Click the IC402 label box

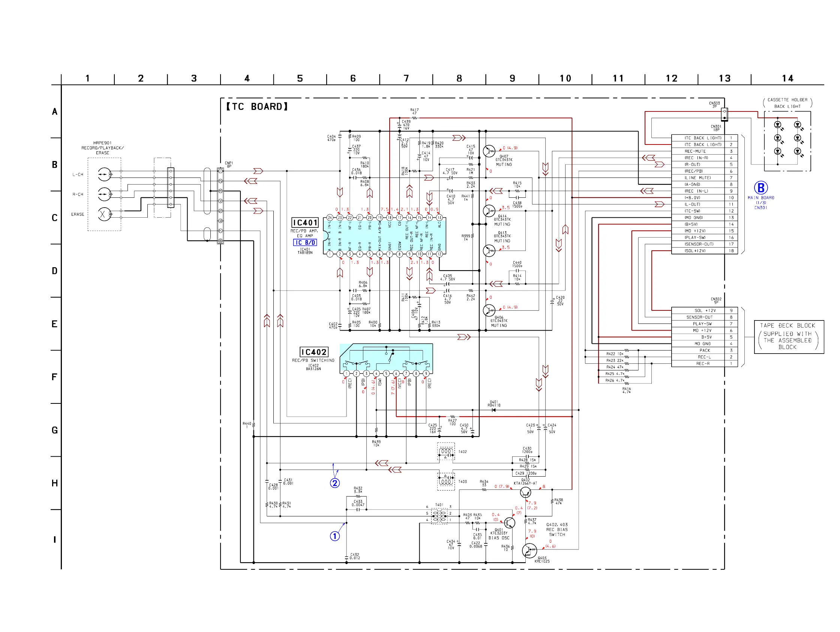point(313,352)
